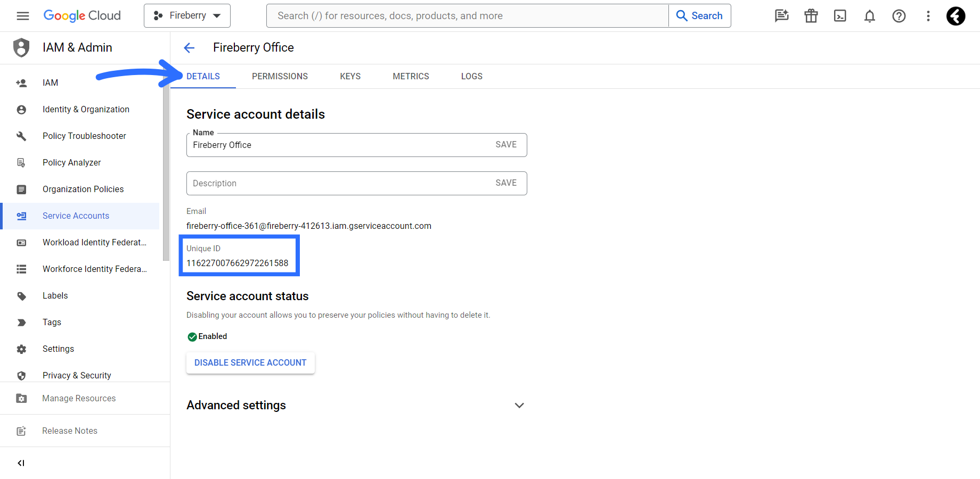Click the Disable Service Account button
This screenshot has height=479, width=980.
[250, 363]
